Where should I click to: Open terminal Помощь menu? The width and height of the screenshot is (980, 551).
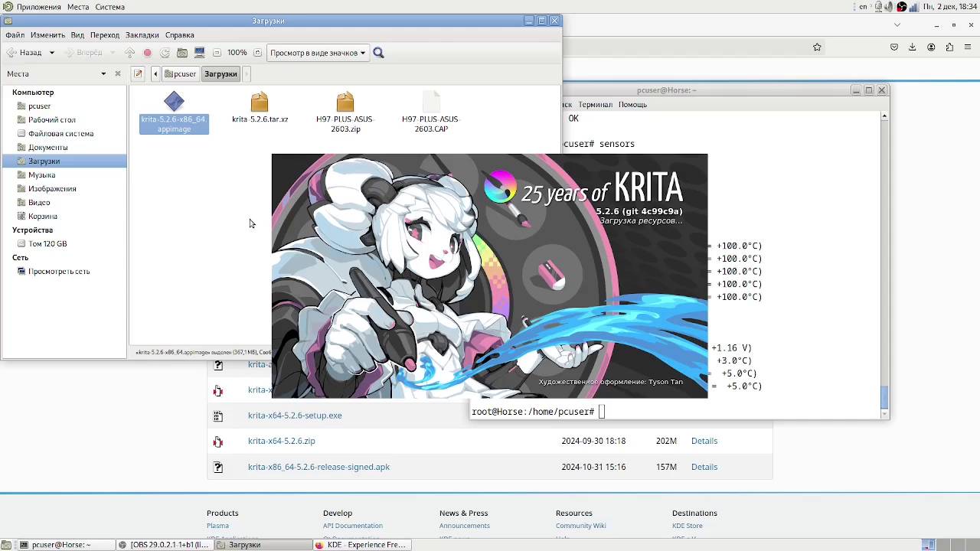point(632,105)
